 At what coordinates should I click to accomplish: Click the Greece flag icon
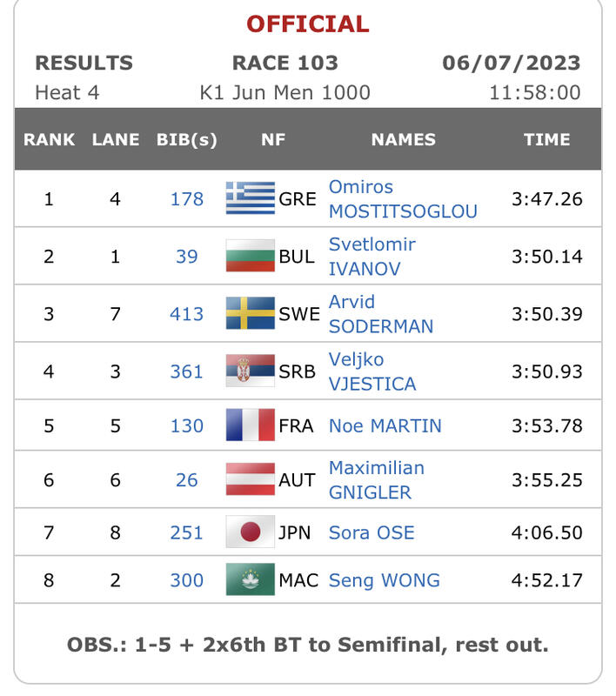click(250, 198)
